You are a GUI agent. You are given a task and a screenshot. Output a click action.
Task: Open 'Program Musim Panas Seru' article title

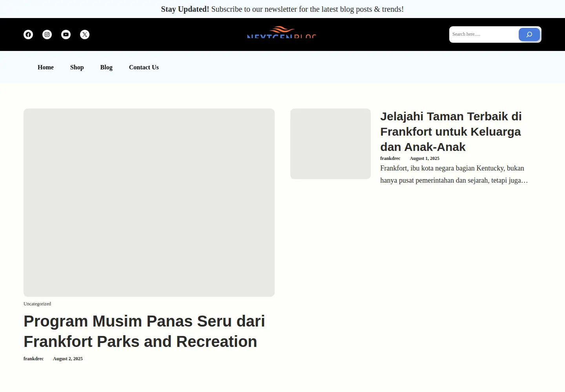pyautogui.click(x=144, y=331)
